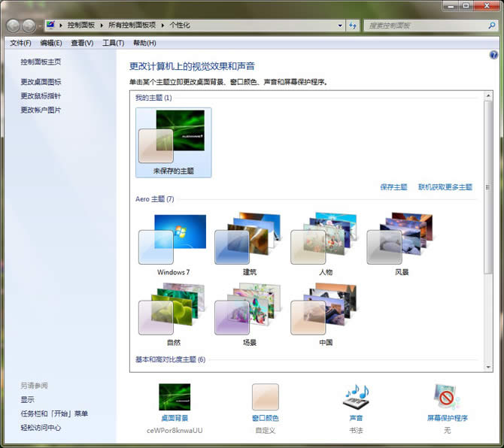Viewport: 504px width, 448px height.
Task: Expand the arrow after 所有控制面板项 in breadcrumb
Action: coord(162,26)
